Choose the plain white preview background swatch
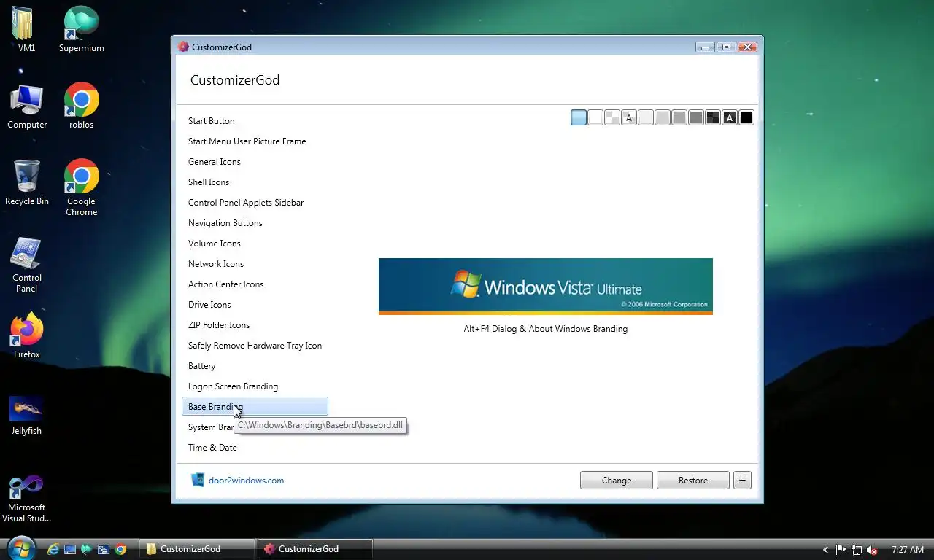The width and height of the screenshot is (934, 560). 595,117
